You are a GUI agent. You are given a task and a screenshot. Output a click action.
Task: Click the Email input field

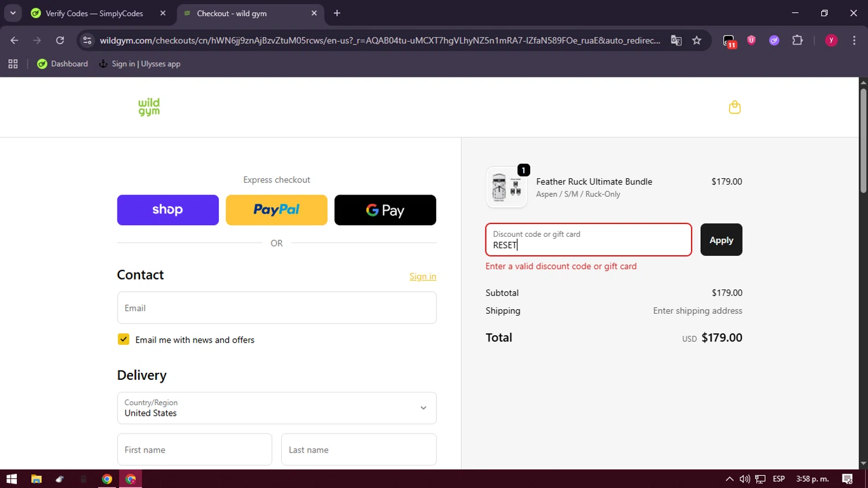pos(277,307)
